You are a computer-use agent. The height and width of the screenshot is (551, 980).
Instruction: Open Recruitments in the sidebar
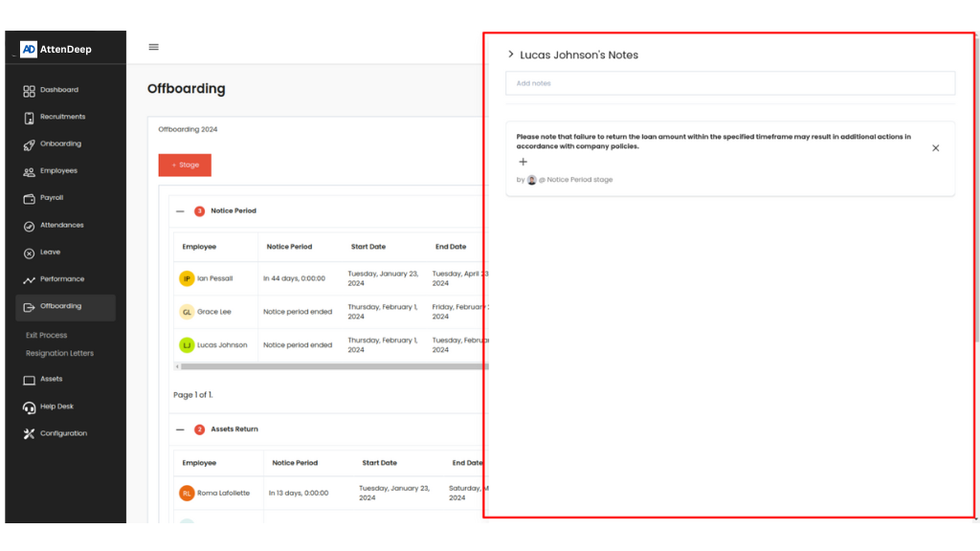pyautogui.click(x=62, y=117)
